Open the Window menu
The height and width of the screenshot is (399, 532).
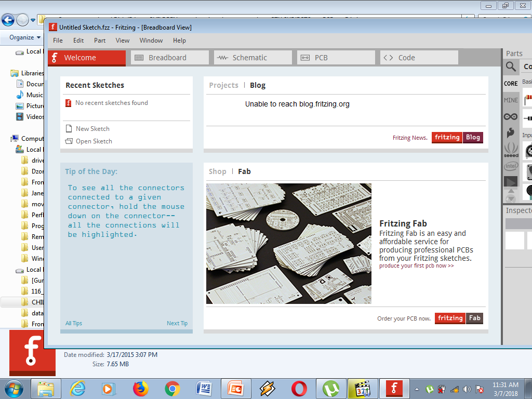[151, 41]
